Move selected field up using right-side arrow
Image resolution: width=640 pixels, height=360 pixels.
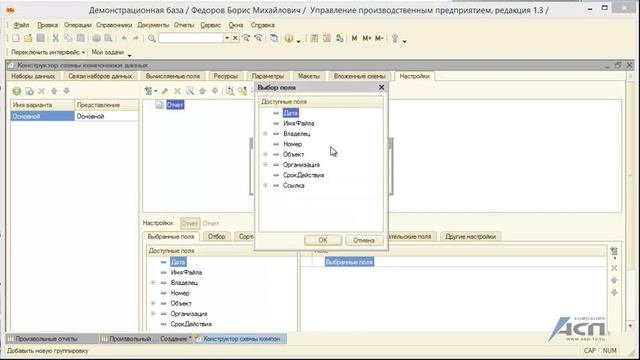coord(614,280)
